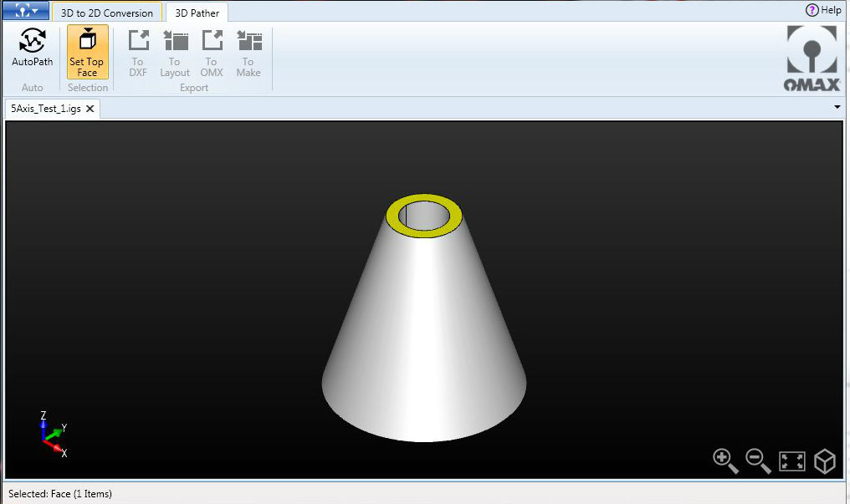850x504 pixels.
Task: Run the AutoPath tool
Action: [x=32, y=48]
